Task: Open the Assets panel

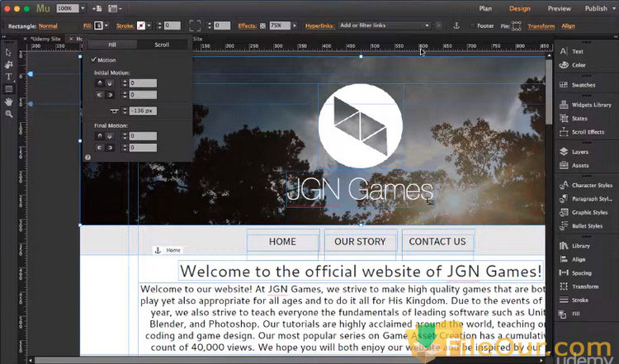Action: 574,165
